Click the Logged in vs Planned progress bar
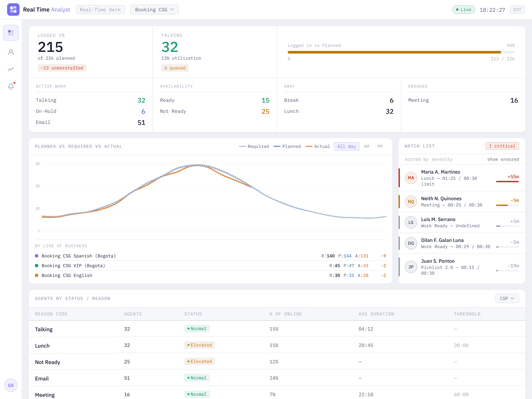The image size is (532, 399). pos(401,52)
